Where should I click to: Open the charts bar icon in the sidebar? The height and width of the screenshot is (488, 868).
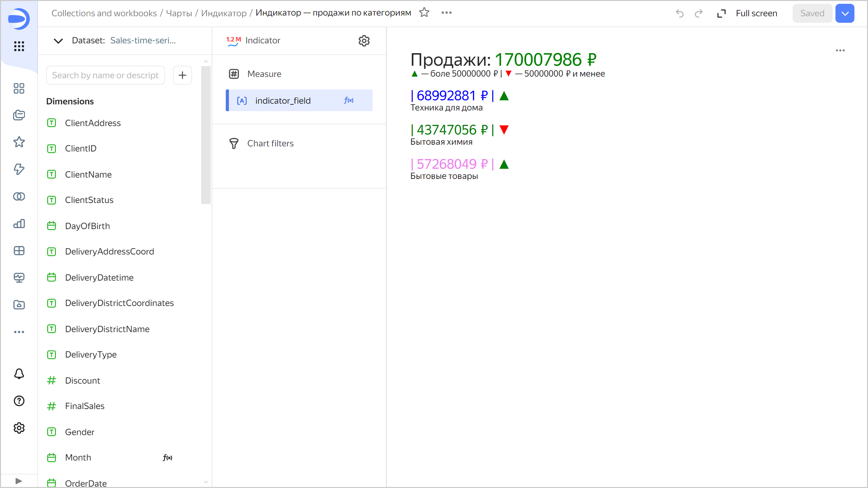[x=19, y=224]
